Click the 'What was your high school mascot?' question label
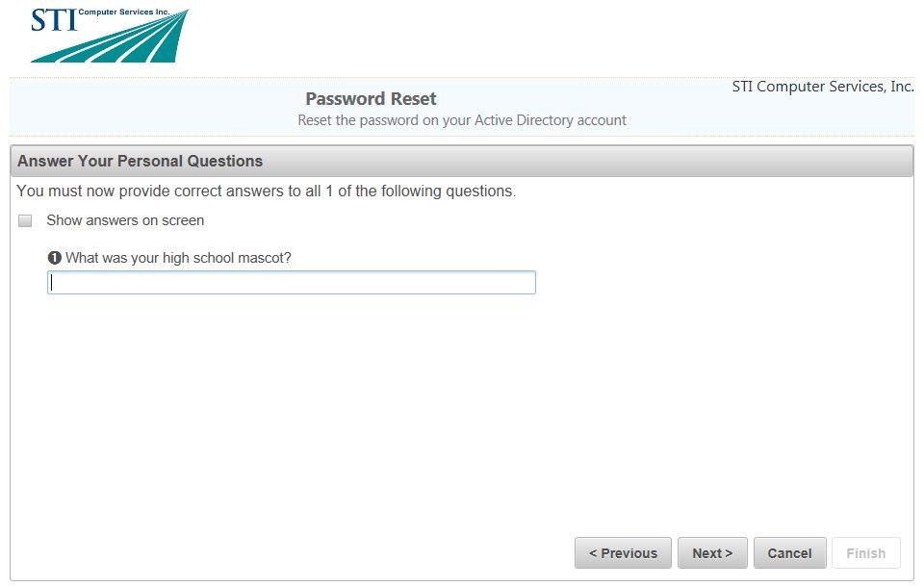This screenshot has width=924, height=587. click(178, 258)
